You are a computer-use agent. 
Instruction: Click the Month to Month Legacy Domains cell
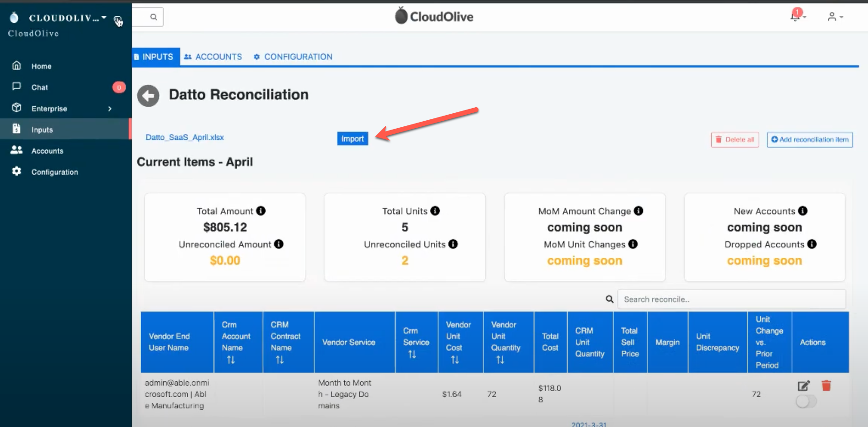[x=344, y=394]
